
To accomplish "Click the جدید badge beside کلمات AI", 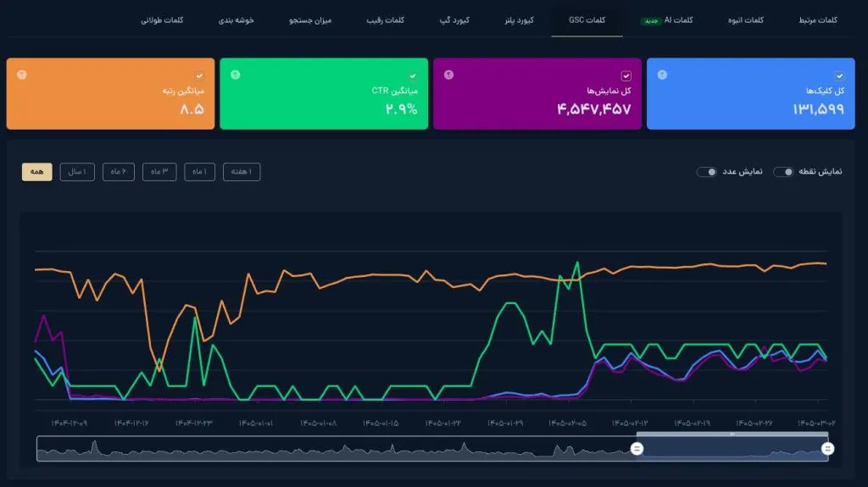I will (x=651, y=21).
